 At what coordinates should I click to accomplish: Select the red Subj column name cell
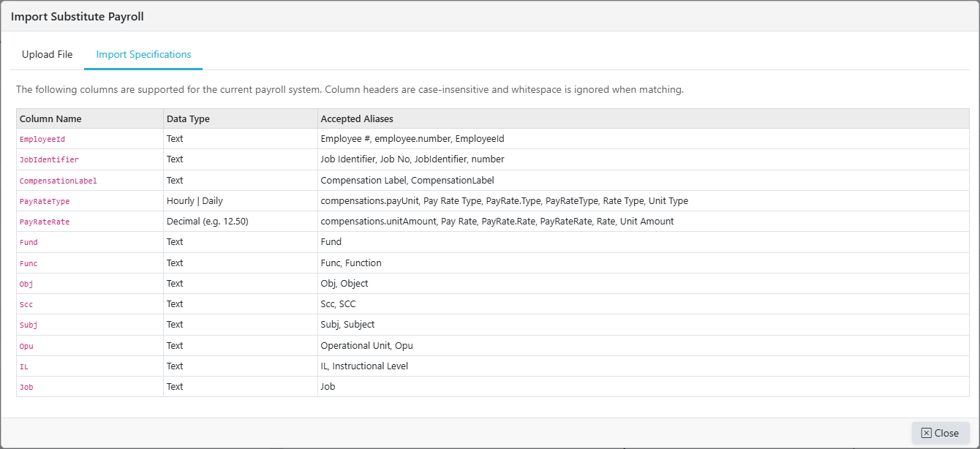tap(90, 325)
